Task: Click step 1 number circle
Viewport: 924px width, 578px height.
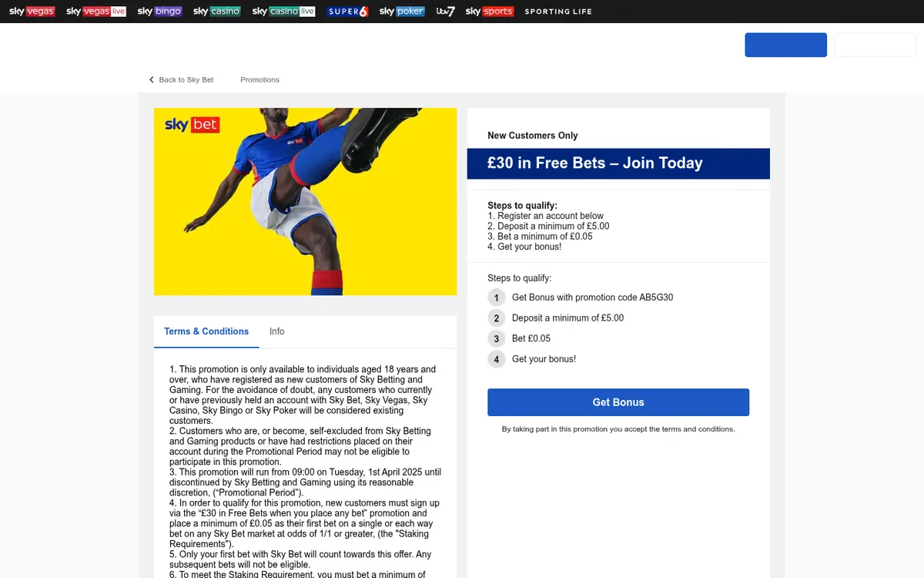Action: click(x=497, y=297)
